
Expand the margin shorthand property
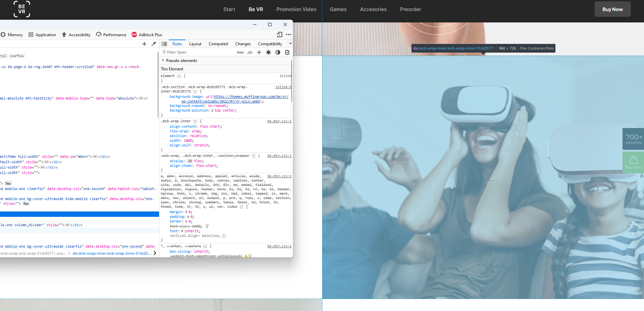(x=187, y=212)
